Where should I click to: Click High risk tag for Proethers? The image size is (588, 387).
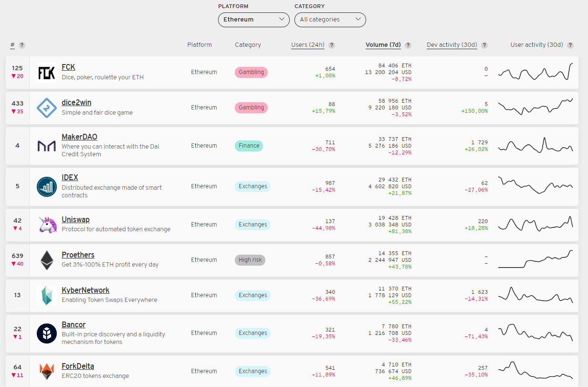(250, 260)
